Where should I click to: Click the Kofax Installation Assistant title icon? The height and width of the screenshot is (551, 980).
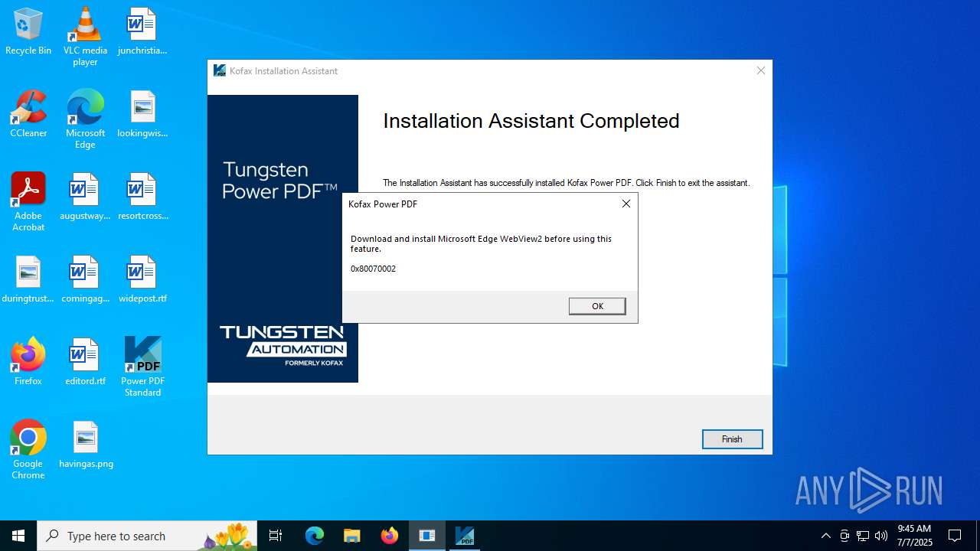pos(220,70)
